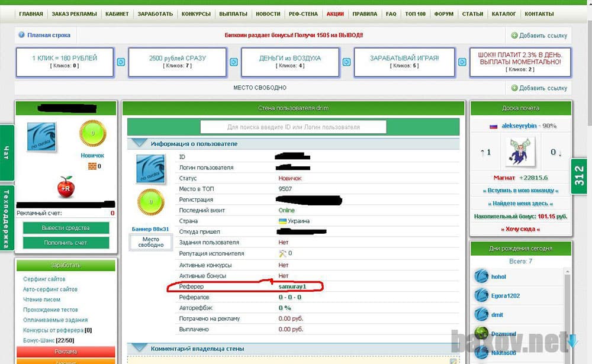Click the up vote arrow on honor board
The width and height of the screenshot is (592, 364).
coord(482,153)
